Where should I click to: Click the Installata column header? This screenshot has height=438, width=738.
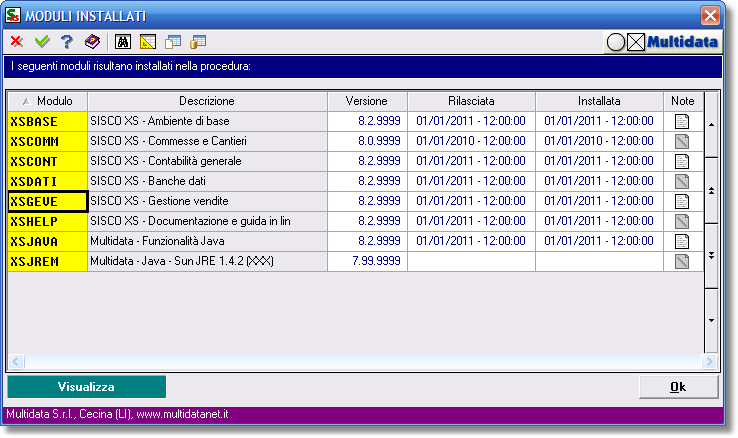click(599, 101)
